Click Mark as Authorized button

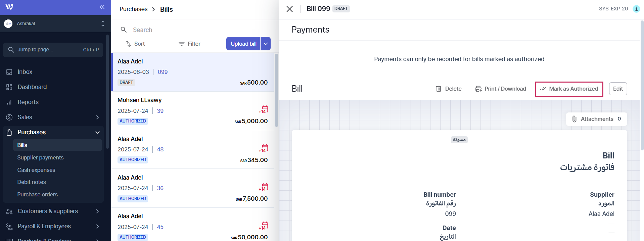pyautogui.click(x=569, y=89)
